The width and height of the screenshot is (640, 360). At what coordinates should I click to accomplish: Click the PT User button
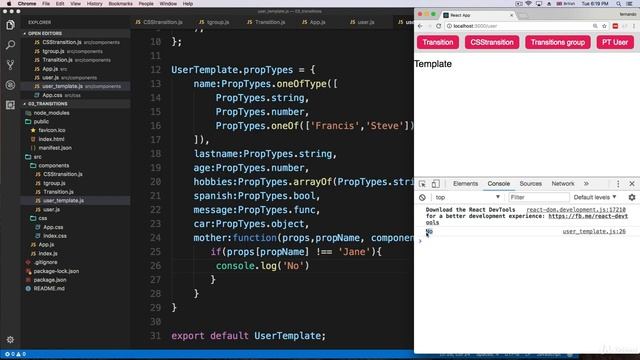pyautogui.click(x=615, y=42)
